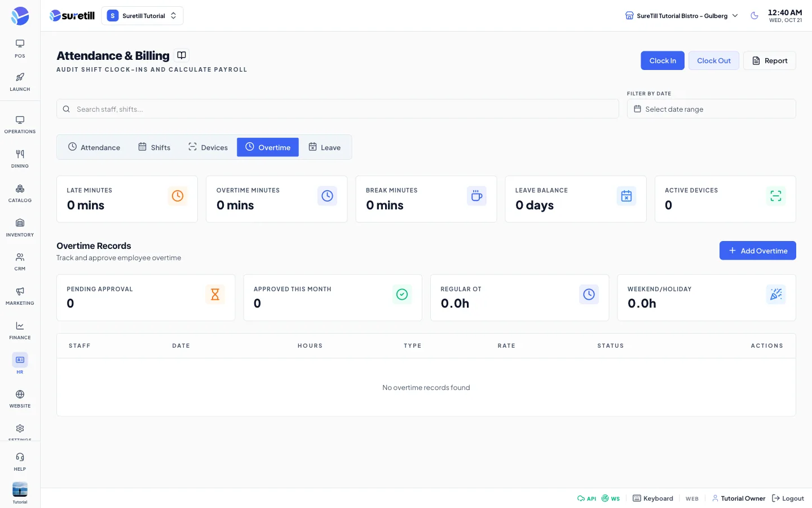Open the CRM section
The height and width of the screenshot is (508, 812).
(20, 262)
